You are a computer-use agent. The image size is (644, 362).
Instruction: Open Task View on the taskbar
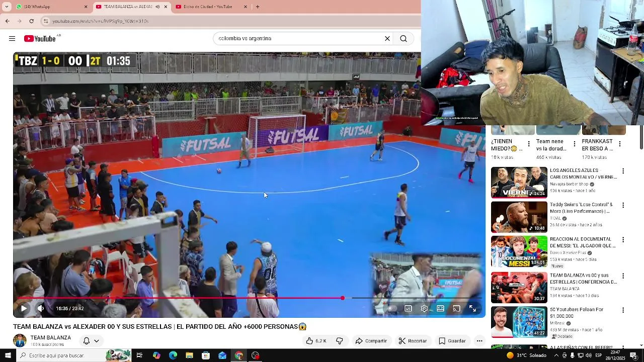pyautogui.click(x=140, y=355)
